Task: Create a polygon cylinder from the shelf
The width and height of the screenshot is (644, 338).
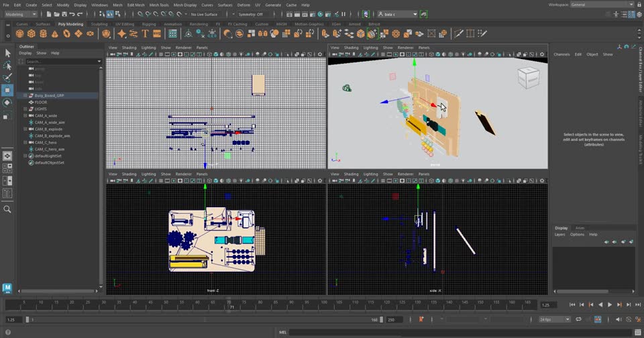Action: tap(43, 34)
